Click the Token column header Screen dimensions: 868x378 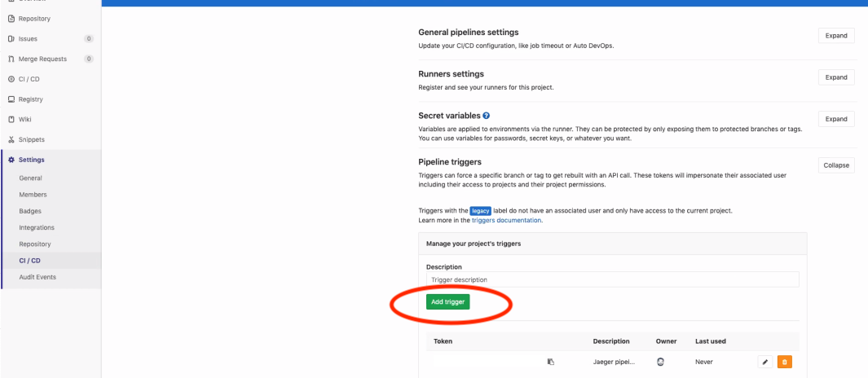(443, 341)
